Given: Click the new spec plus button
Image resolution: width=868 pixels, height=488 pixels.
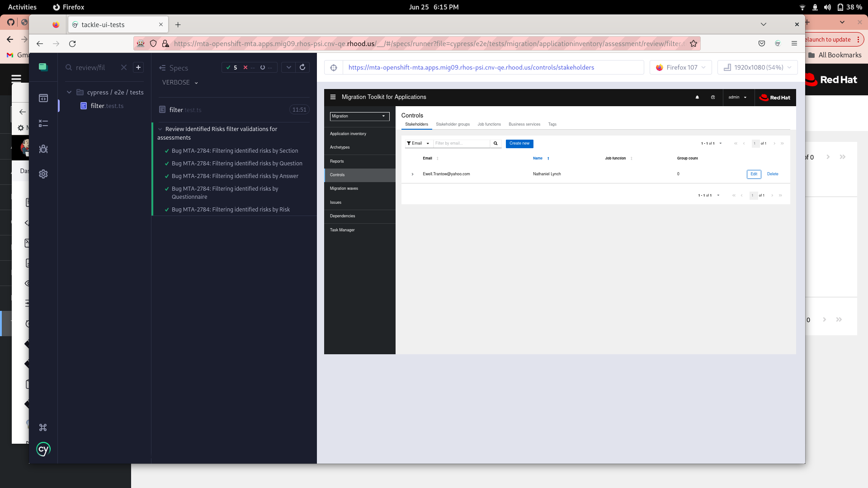Looking at the screenshot, I should point(138,67).
